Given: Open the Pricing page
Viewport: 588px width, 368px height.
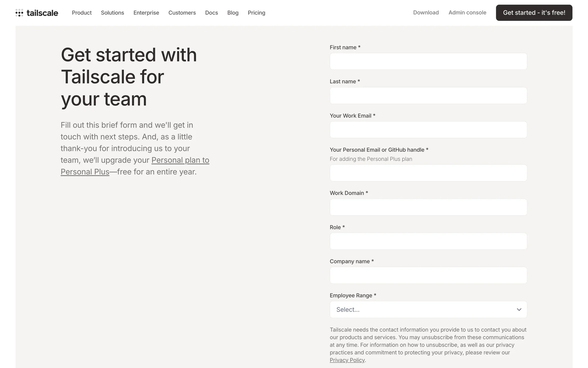Looking at the screenshot, I should click(x=256, y=13).
